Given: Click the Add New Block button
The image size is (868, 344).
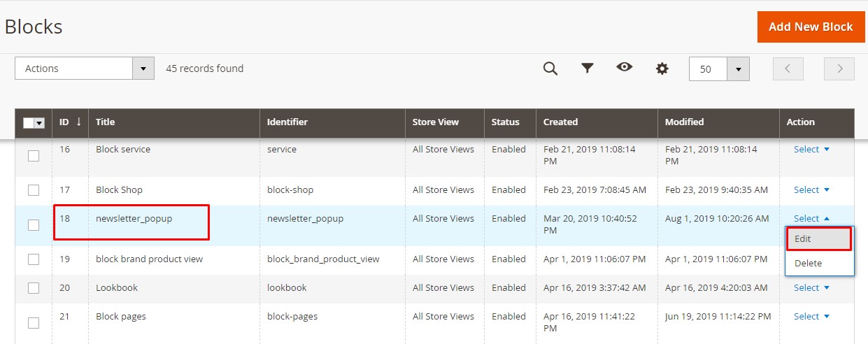Looking at the screenshot, I should (x=811, y=27).
